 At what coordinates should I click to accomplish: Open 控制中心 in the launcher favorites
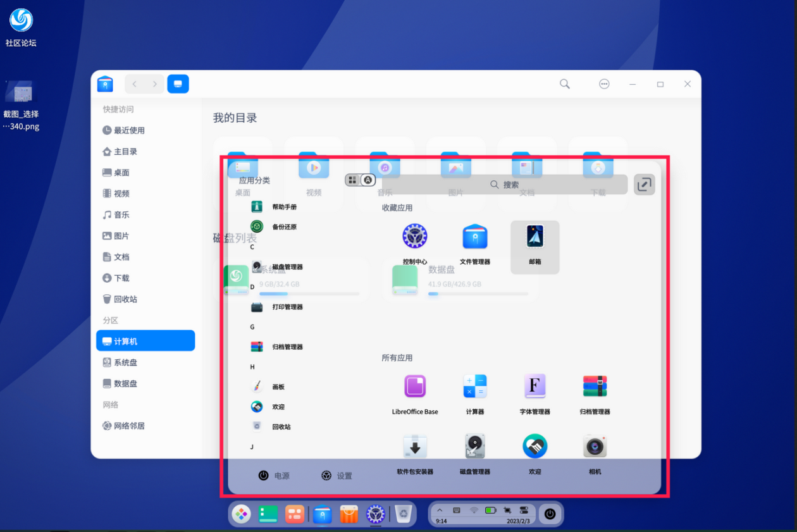pos(415,244)
